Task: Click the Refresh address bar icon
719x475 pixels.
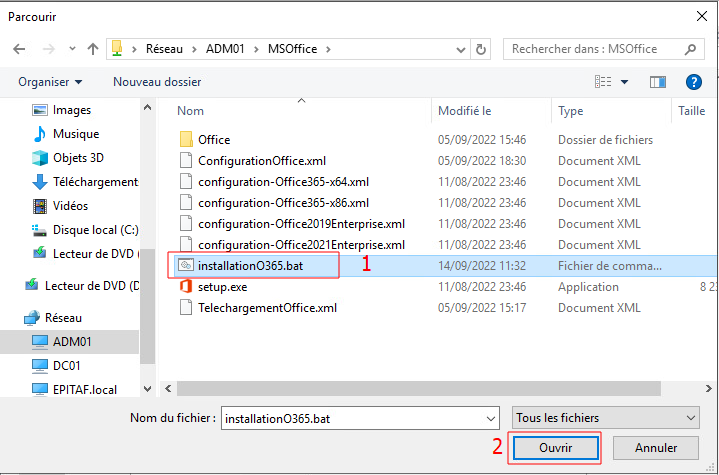Action: click(x=482, y=49)
